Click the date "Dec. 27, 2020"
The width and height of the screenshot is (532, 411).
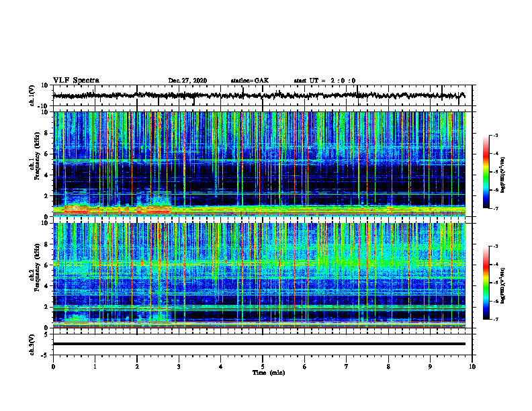click(x=187, y=81)
